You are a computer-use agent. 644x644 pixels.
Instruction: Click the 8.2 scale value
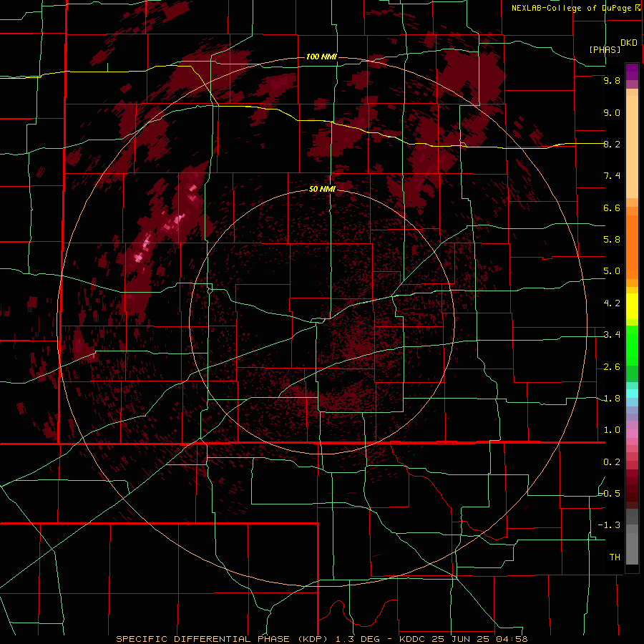click(612, 144)
